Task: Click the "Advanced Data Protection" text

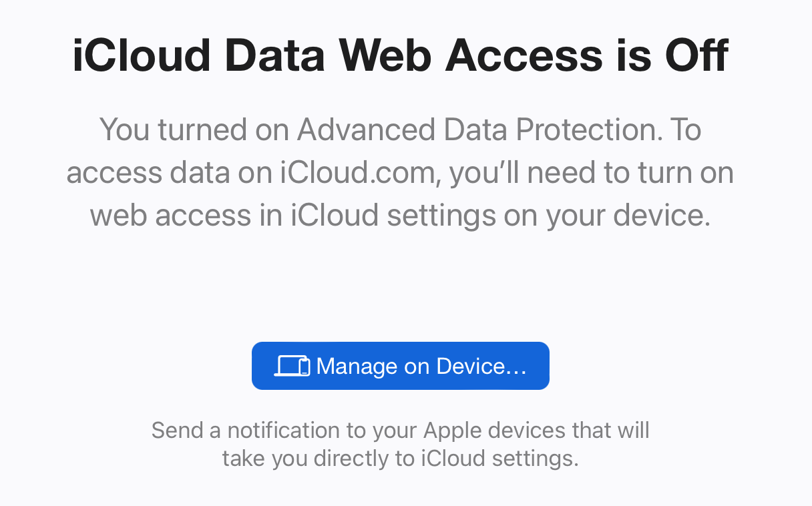Action: (477, 130)
